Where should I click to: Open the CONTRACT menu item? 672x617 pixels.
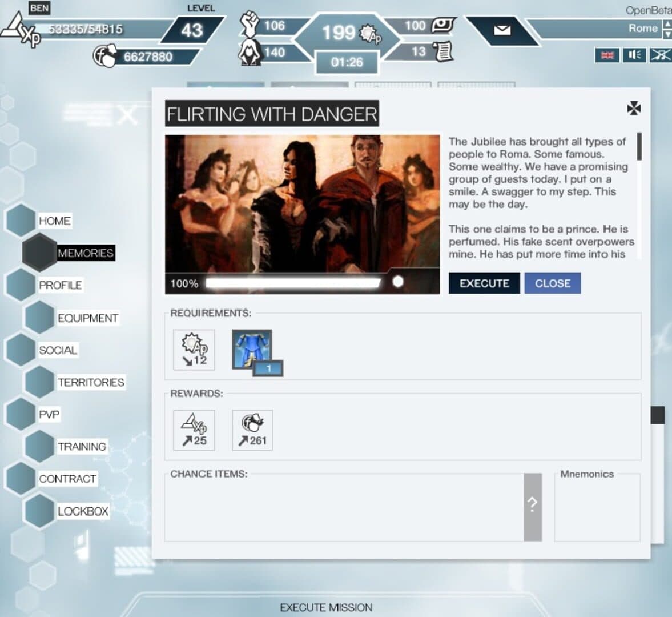point(68,479)
